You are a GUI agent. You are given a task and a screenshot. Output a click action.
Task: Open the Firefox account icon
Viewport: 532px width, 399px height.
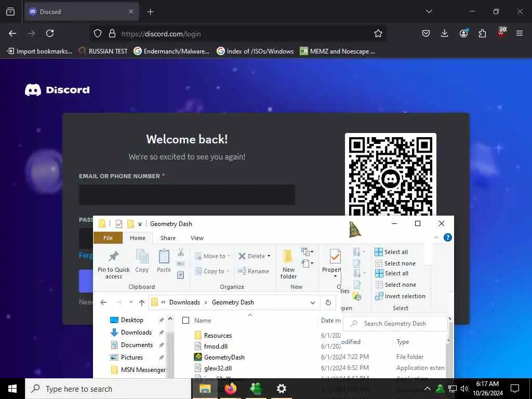[463, 33]
